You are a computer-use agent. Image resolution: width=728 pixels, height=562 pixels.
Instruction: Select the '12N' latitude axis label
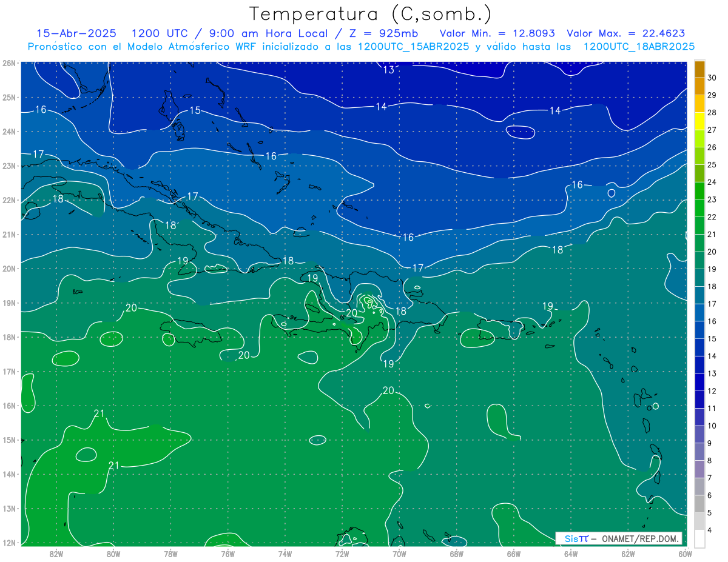(x=9, y=543)
